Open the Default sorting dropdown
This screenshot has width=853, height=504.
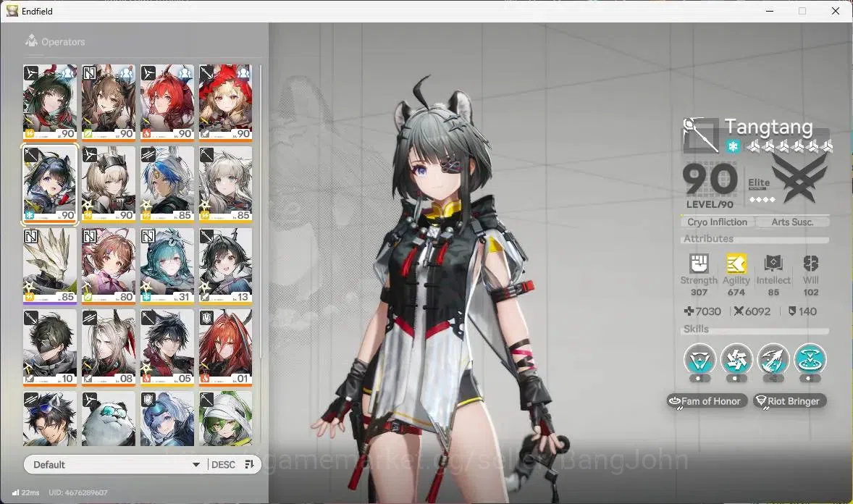(115, 464)
